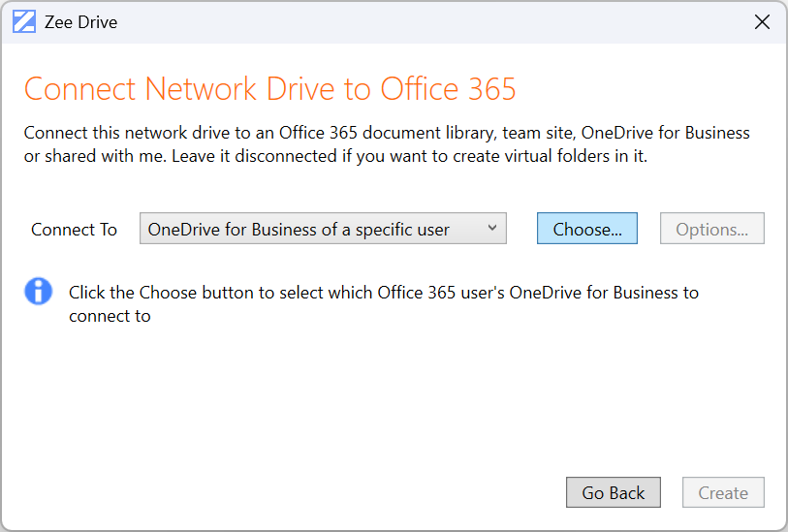Click the words 'Office 365' in the heading

448,89
